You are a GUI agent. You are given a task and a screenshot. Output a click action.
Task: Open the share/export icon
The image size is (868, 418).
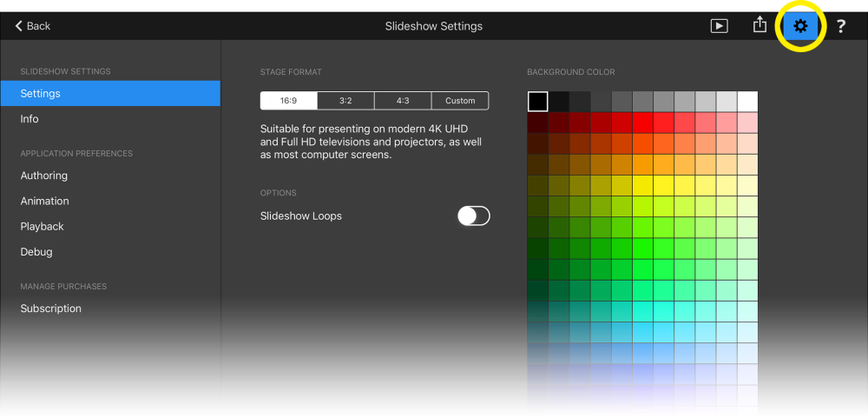pyautogui.click(x=759, y=25)
